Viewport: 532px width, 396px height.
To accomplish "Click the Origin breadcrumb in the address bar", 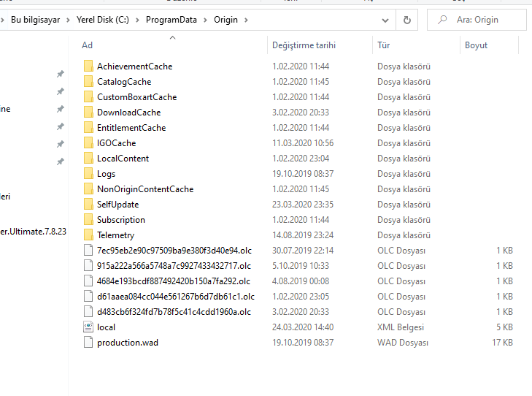I will pos(225,20).
